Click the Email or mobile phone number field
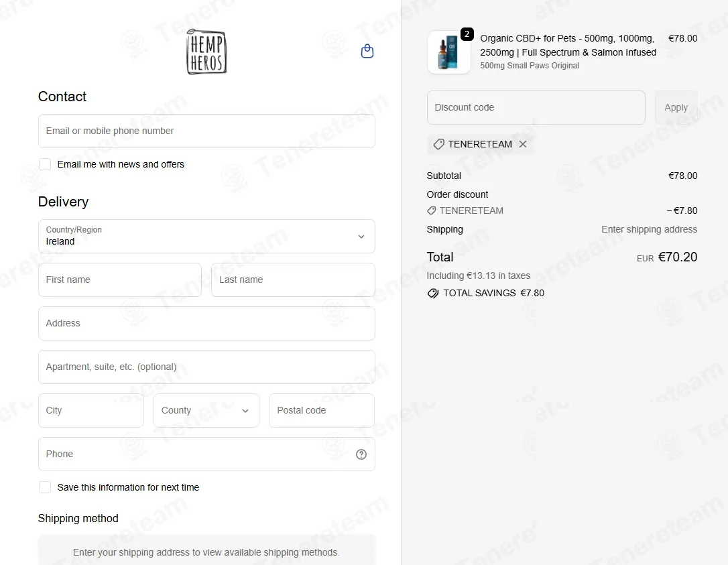728x565 pixels. [206, 131]
